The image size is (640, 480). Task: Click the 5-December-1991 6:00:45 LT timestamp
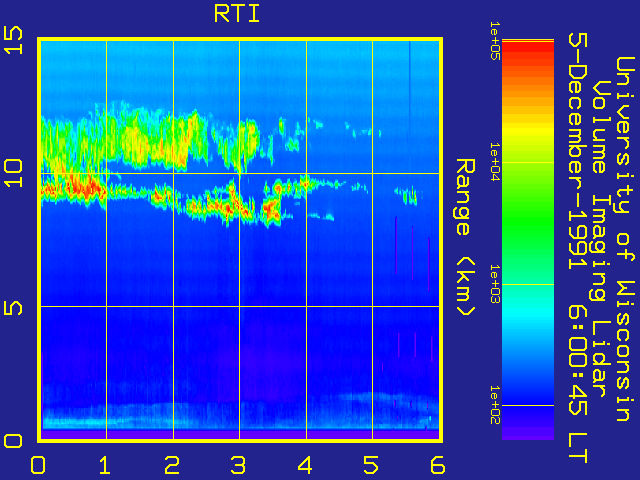[x=578, y=249]
